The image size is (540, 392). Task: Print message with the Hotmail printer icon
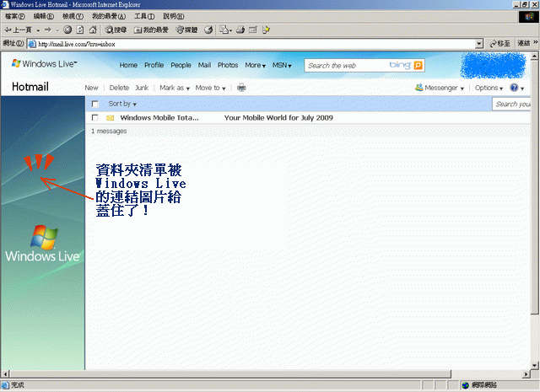click(x=241, y=88)
